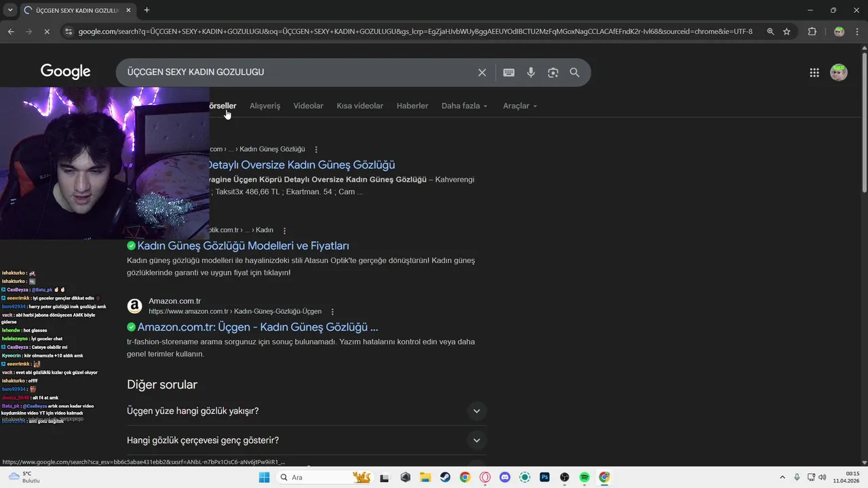
Task: Switch to the Kısa videolar tab
Action: point(359,106)
